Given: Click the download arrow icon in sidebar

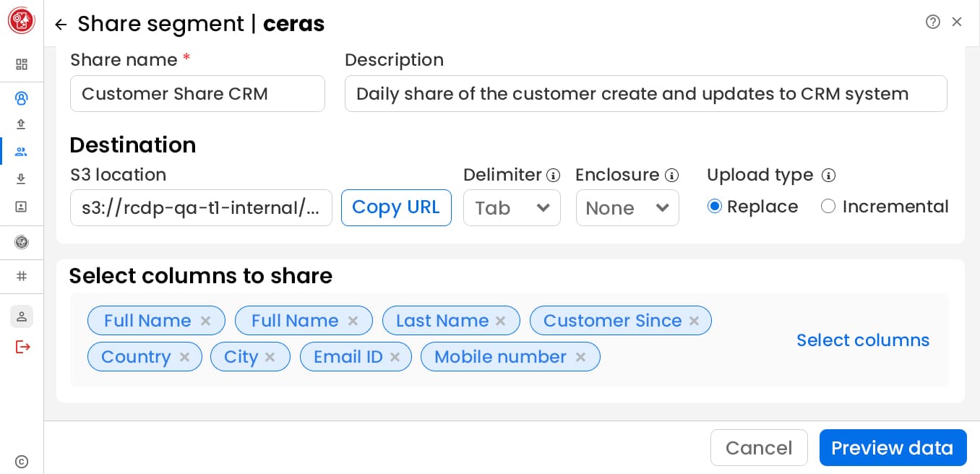Looking at the screenshot, I should (22, 178).
